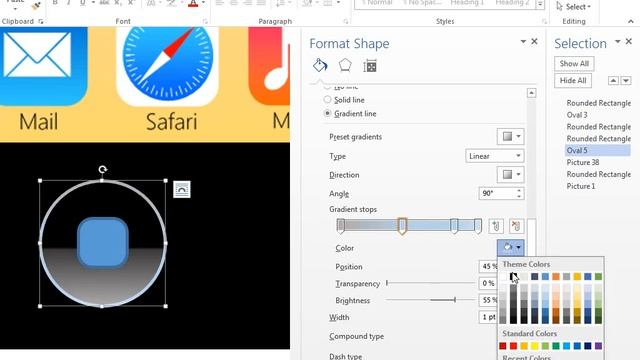
Task: Pick the green theme color swatch
Action: (598, 277)
